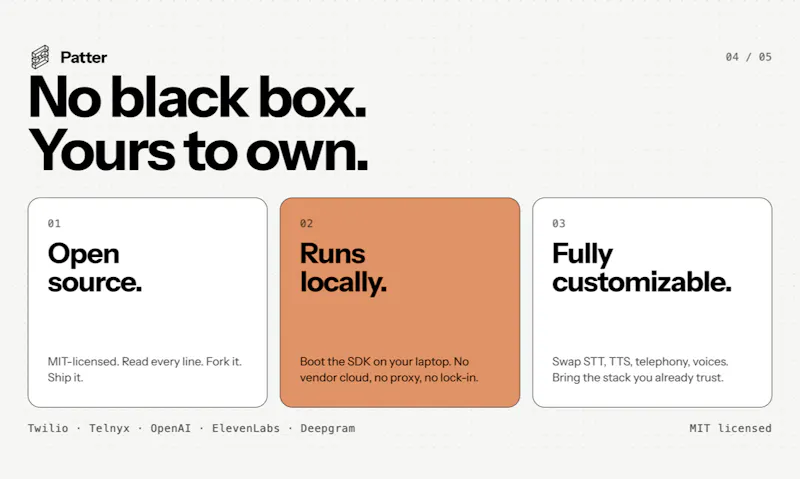Viewport: 800px width, 479px height.
Task: Click the '03' card number
Action: point(559,223)
